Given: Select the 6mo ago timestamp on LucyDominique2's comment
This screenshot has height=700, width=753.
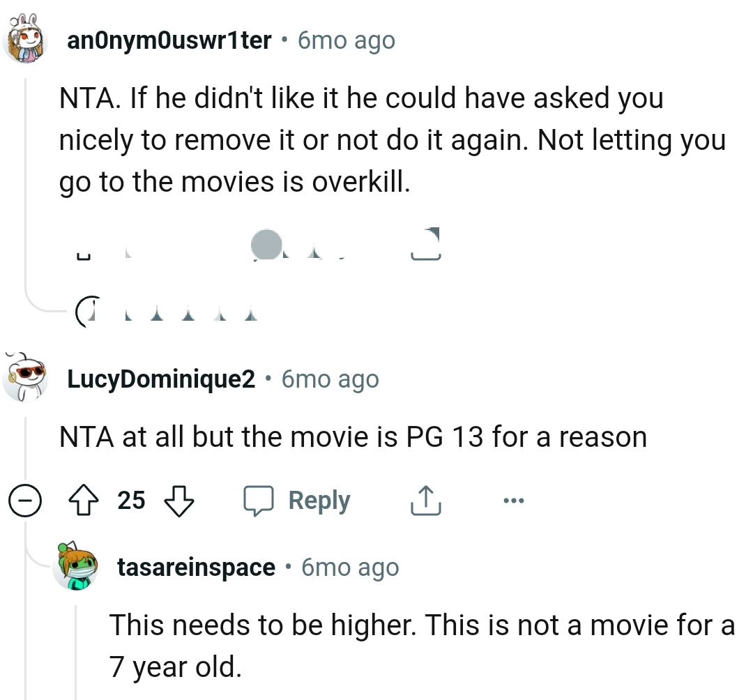Looking at the screenshot, I should [x=330, y=379].
